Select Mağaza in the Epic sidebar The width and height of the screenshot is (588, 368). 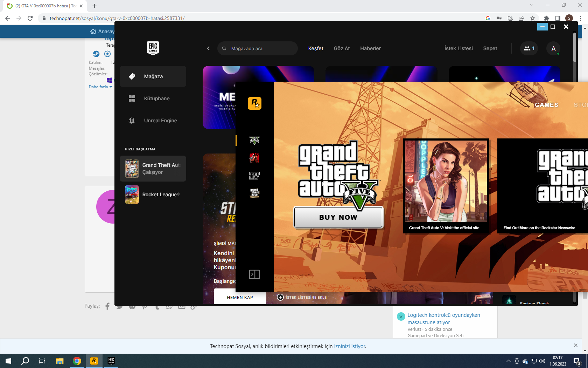153,76
